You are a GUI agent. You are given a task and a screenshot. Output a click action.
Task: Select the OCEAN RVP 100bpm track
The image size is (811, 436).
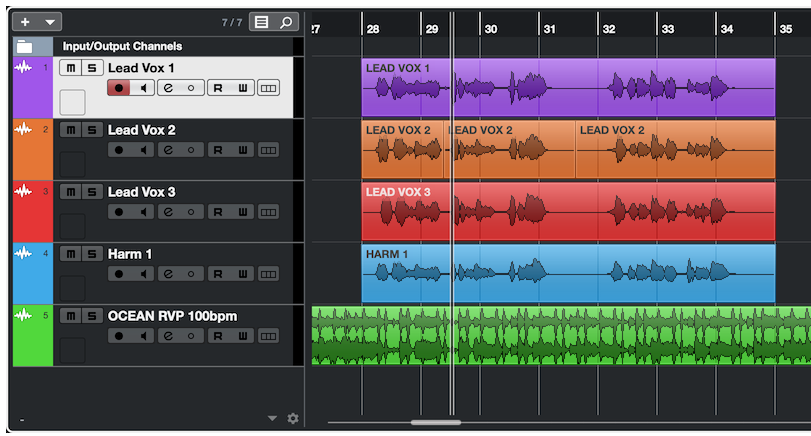(x=172, y=316)
